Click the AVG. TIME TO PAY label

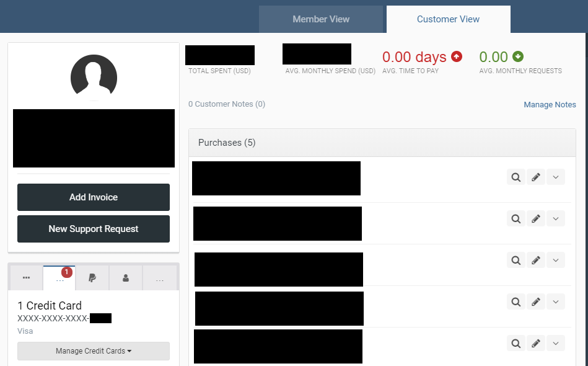pos(410,71)
